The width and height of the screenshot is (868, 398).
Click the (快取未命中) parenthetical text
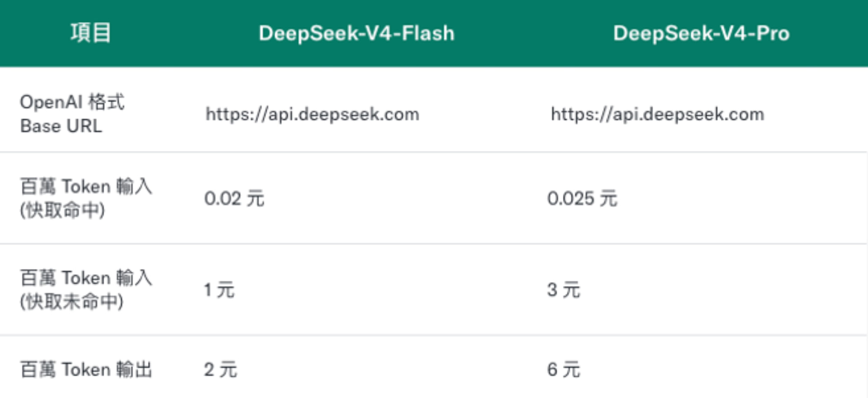(71, 302)
